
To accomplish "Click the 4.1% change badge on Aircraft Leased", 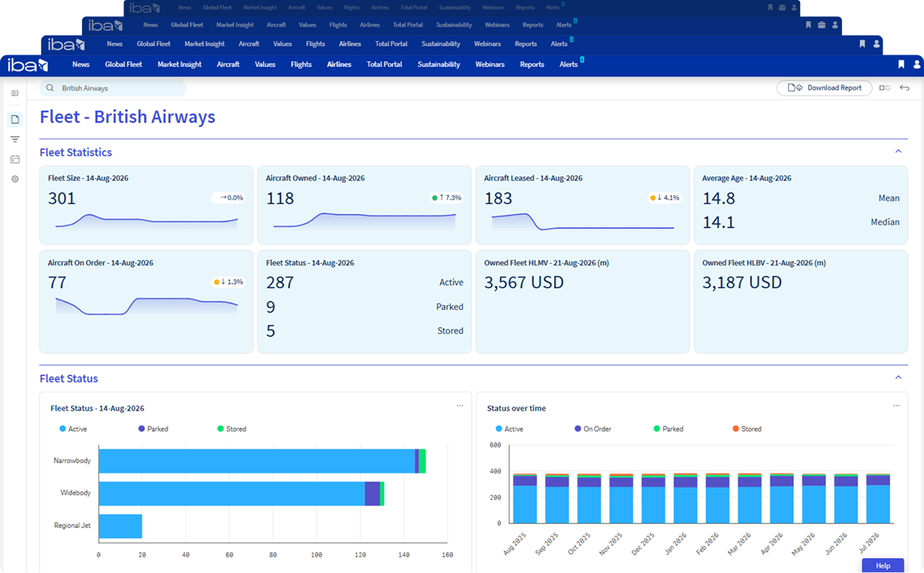I will (x=665, y=198).
